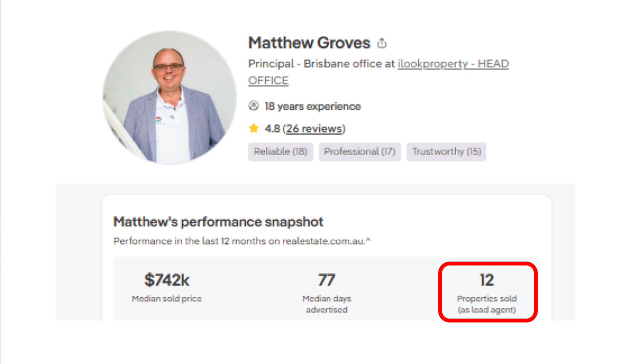Click the 18 years experience text

312,106
